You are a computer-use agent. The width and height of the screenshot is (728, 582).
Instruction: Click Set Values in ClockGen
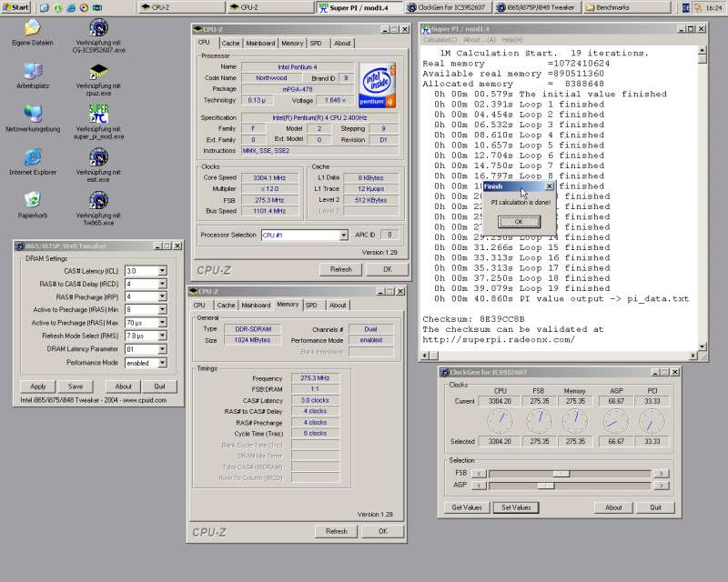(x=516, y=507)
